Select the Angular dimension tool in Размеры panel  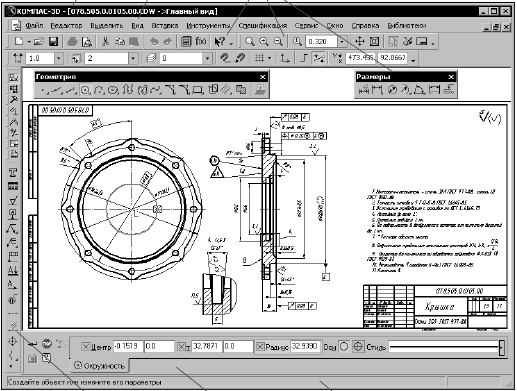419,89
